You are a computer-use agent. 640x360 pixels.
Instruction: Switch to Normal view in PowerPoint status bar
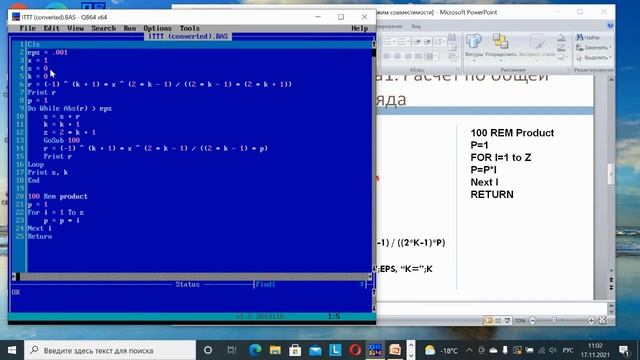(489, 321)
